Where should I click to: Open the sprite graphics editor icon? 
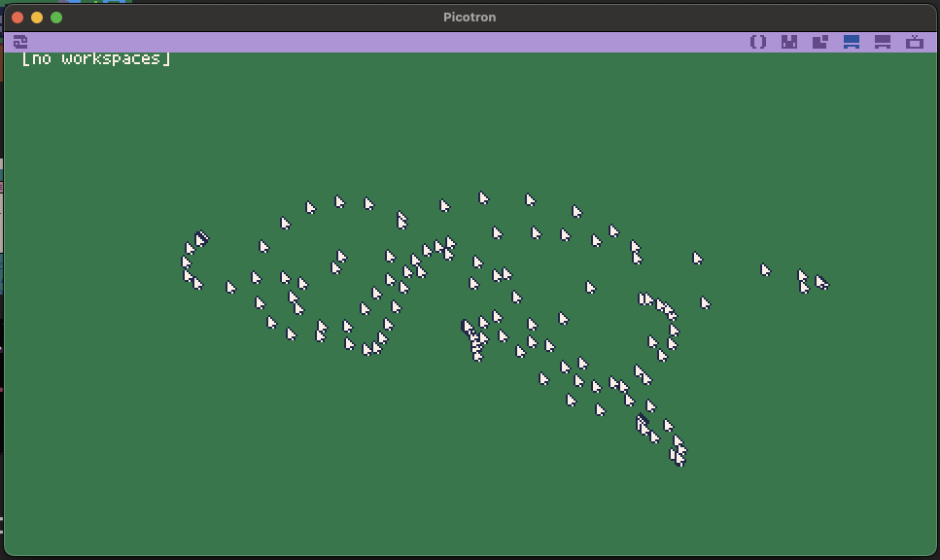[789, 42]
